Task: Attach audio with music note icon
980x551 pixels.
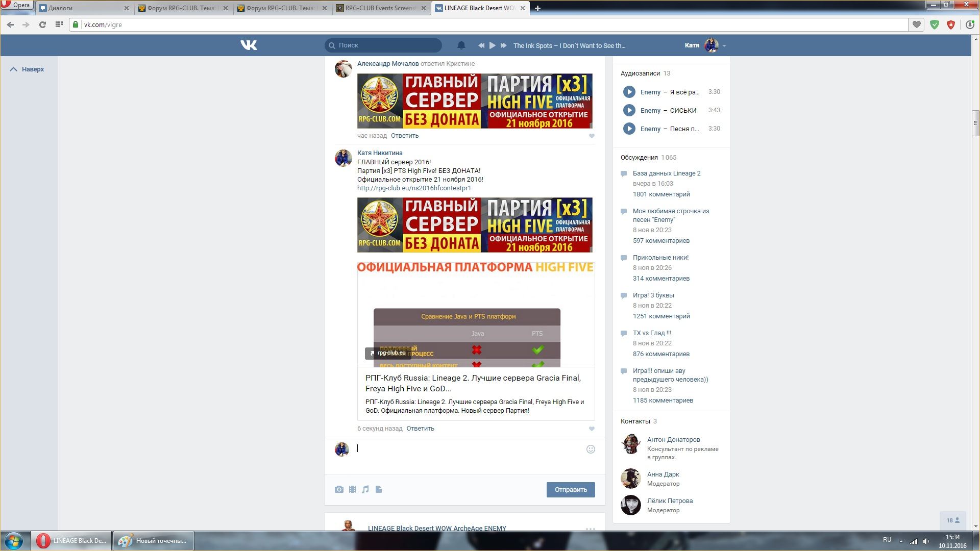Action: click(365, 490)
